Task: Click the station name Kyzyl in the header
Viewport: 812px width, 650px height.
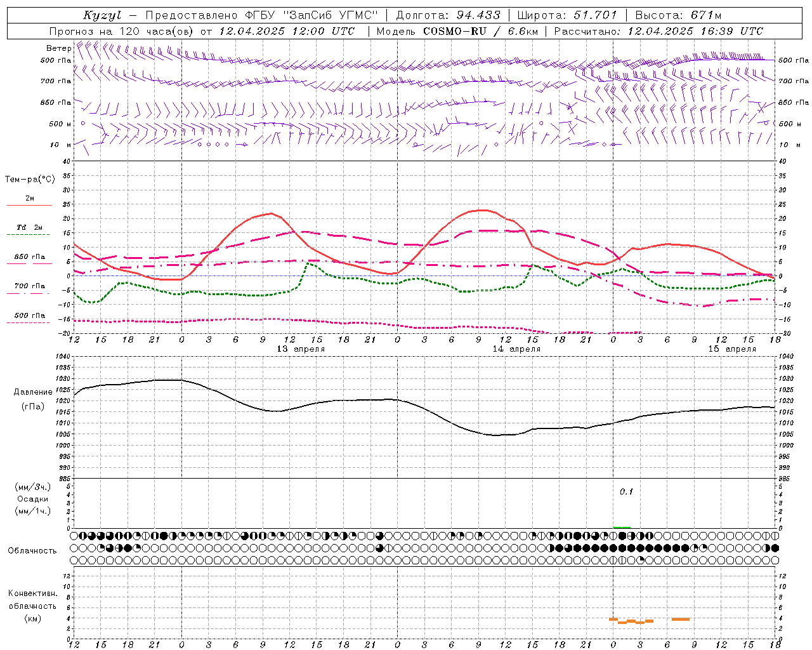Action: point(102,15)
